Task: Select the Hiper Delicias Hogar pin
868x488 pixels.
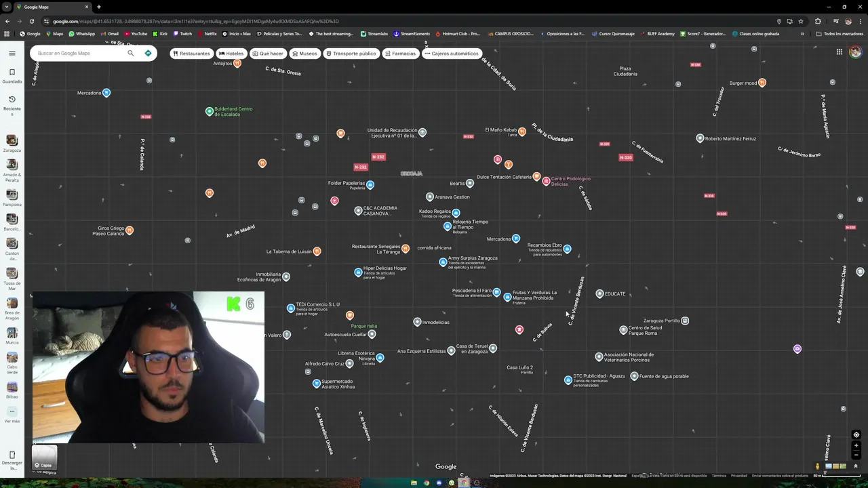Action: 358,272
